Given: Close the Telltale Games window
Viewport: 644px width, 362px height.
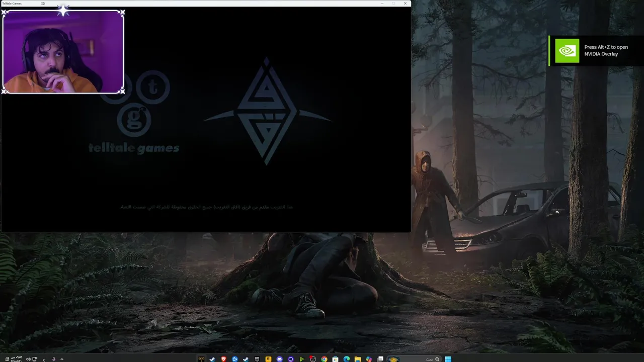Looking at the screenshot, I should (405, 4).
